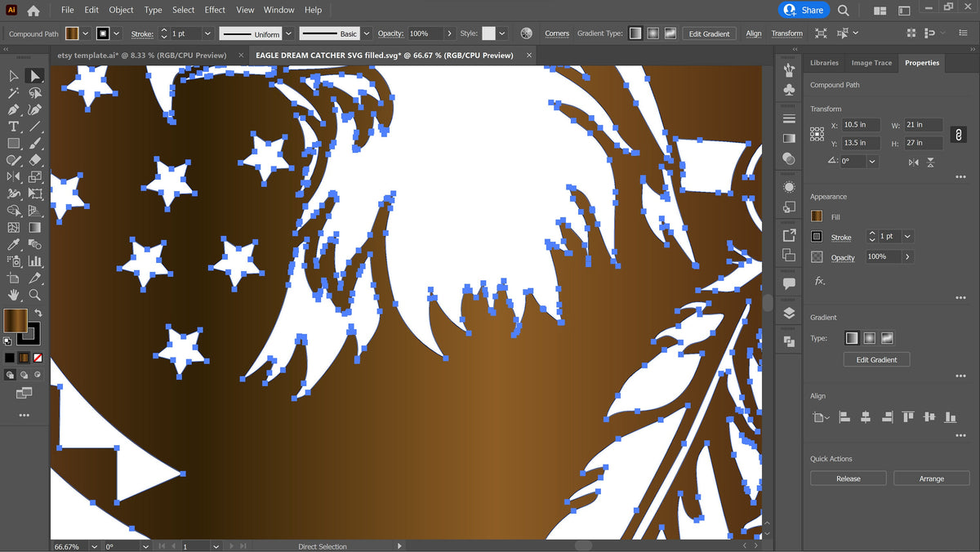Swap fill and stroke colors
Image resolution: width=980 pixels, height=552 pixels.
[x=38, y=313]
